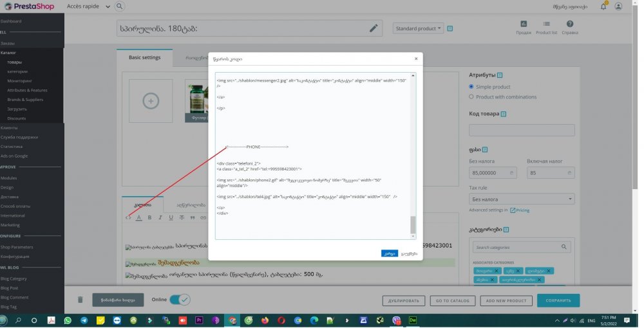Open Категории in the sidebar

point(17,72)
